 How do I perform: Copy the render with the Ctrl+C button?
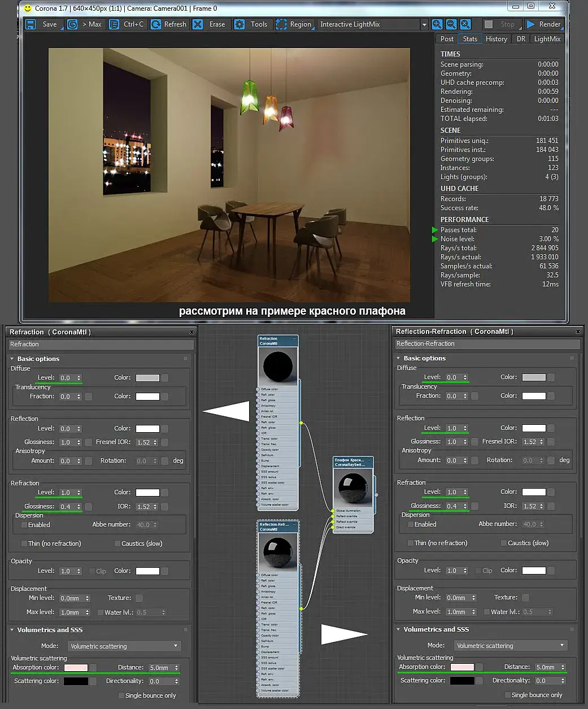[127, 24]
